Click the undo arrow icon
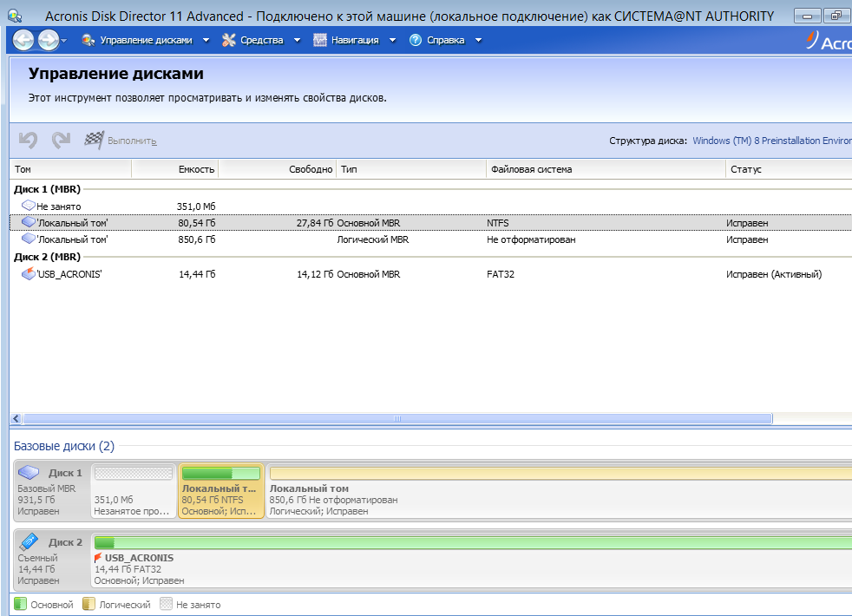This screenshot has width=852, height=616. click(29, 140)
